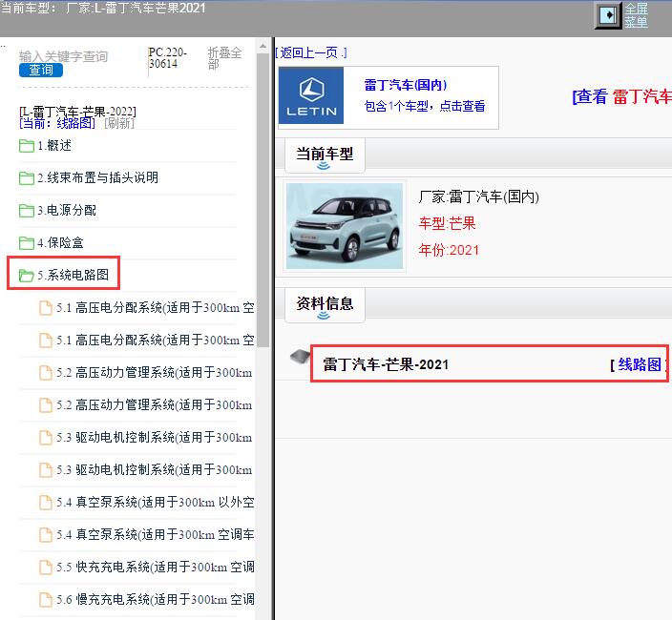Click page icon of 5.6 慢充充电系统
Screen dimensions: 672x620
pos(46,599)
